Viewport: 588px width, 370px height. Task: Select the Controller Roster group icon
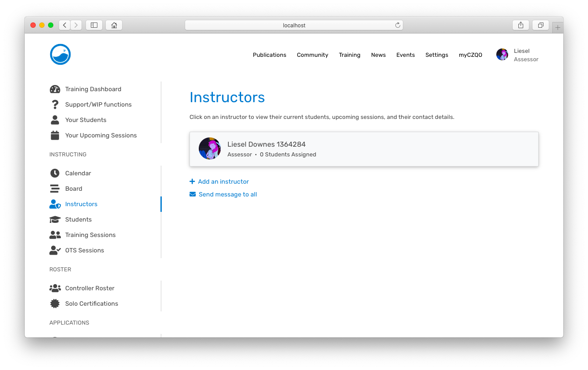click(x=55, y=288)
